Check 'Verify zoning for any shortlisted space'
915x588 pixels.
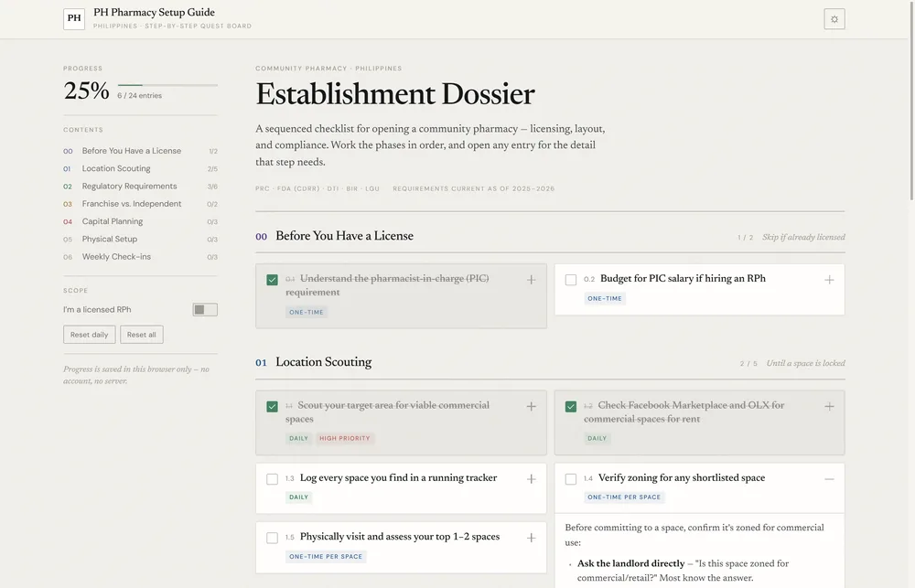click(x=571, y=479)
